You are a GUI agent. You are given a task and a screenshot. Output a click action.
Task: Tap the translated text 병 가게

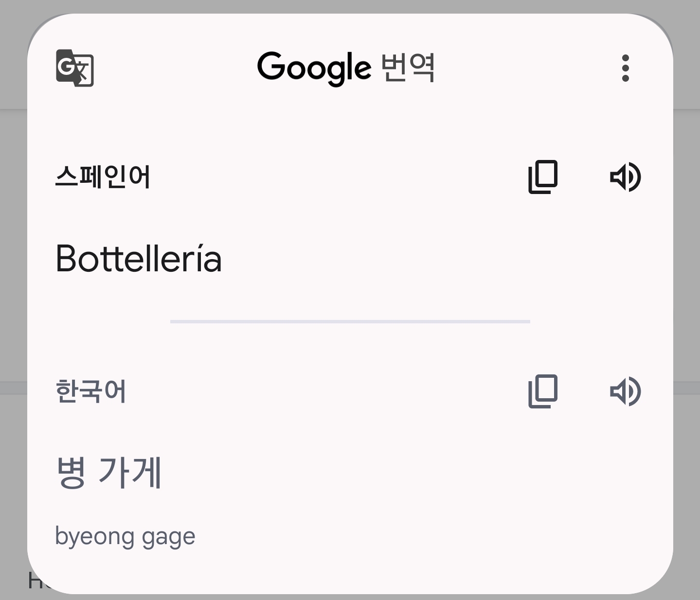(x=108, y=472)
